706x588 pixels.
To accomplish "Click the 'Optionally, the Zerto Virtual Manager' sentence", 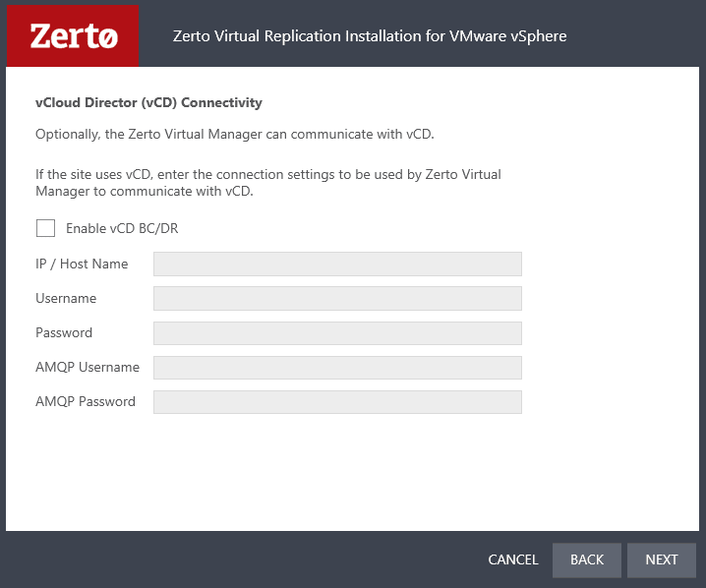I will [x=235, y=135].
